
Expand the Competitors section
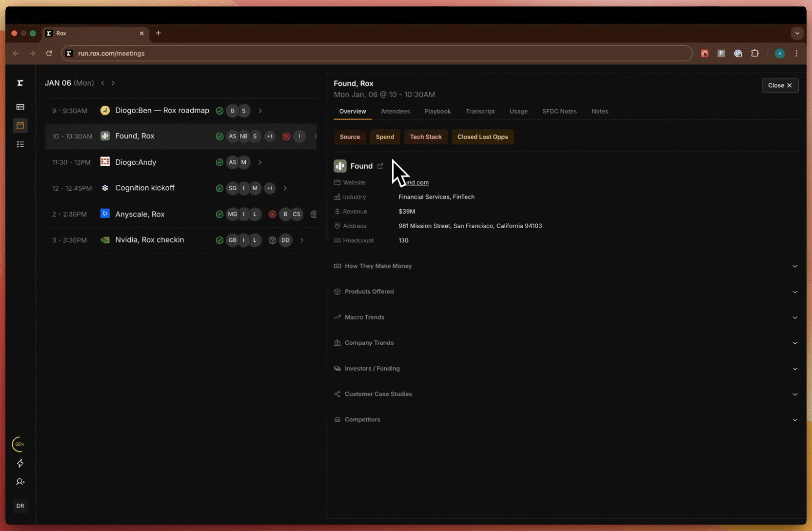[x=564, y=420]
